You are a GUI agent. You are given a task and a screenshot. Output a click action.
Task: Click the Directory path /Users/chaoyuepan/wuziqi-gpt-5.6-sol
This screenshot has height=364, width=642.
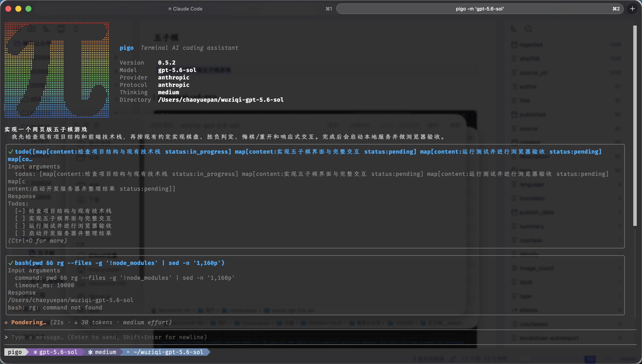221,100
